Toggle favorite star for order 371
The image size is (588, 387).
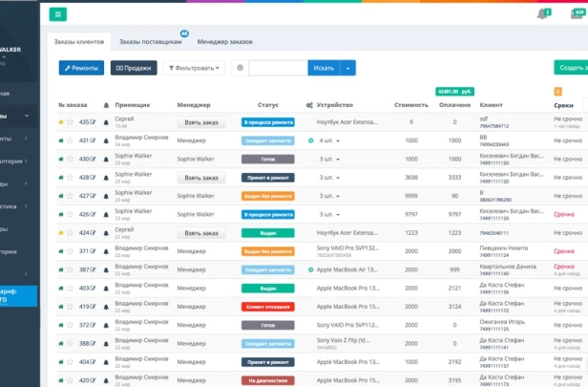tap(70, 251)
